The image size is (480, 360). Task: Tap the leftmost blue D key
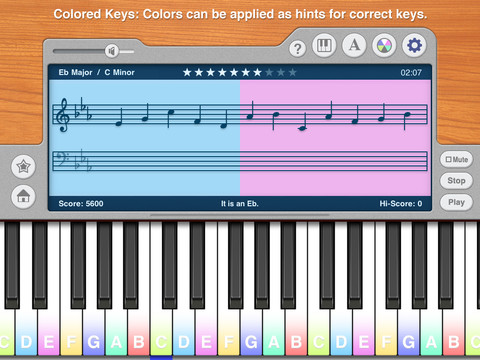(x=26, y=330)
